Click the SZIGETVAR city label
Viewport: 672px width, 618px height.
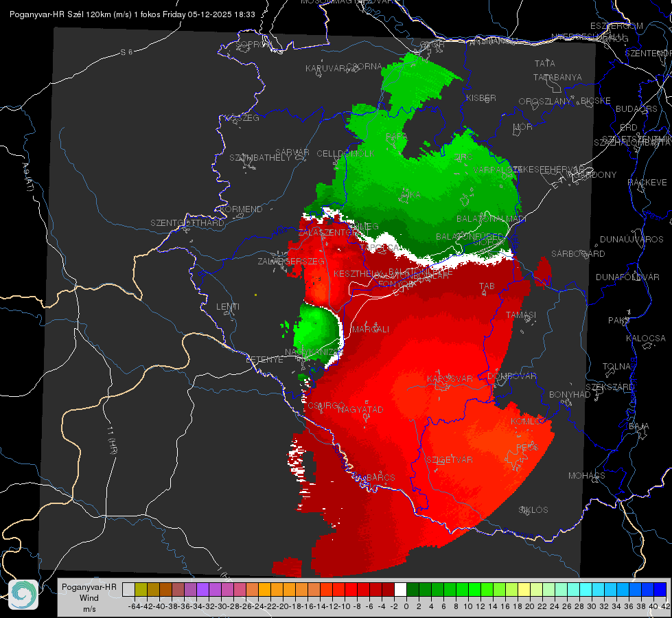coord(450,460)
